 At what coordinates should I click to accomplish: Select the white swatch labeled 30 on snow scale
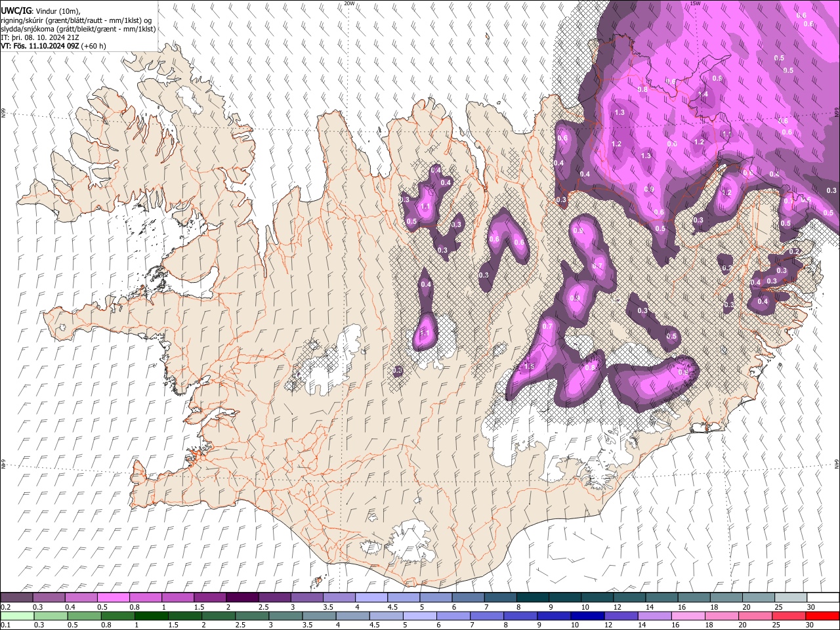coord(823,597)
